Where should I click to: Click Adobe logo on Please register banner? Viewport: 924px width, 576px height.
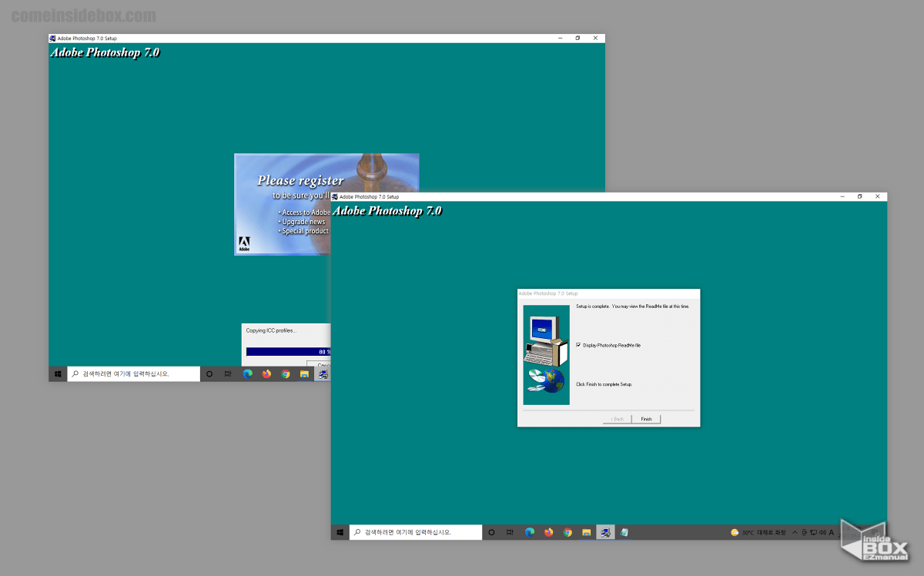pos(244,243)
